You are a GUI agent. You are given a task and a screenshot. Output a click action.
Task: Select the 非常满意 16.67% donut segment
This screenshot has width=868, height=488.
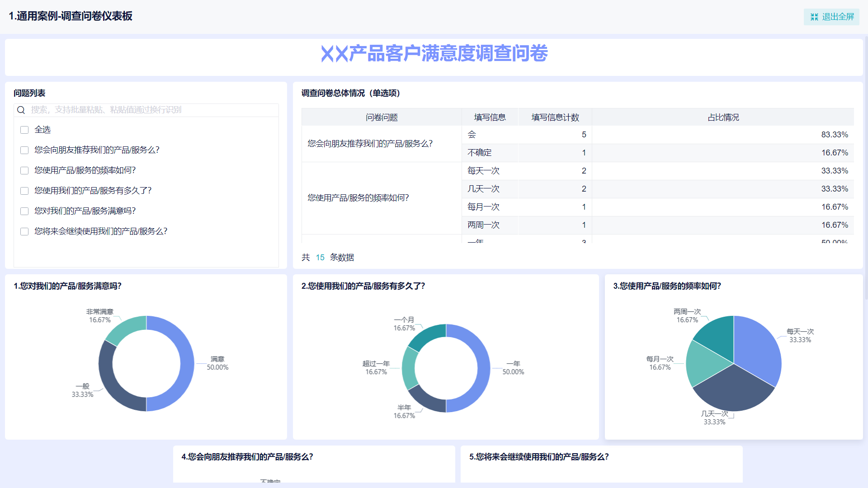click(x=128, y=327)
